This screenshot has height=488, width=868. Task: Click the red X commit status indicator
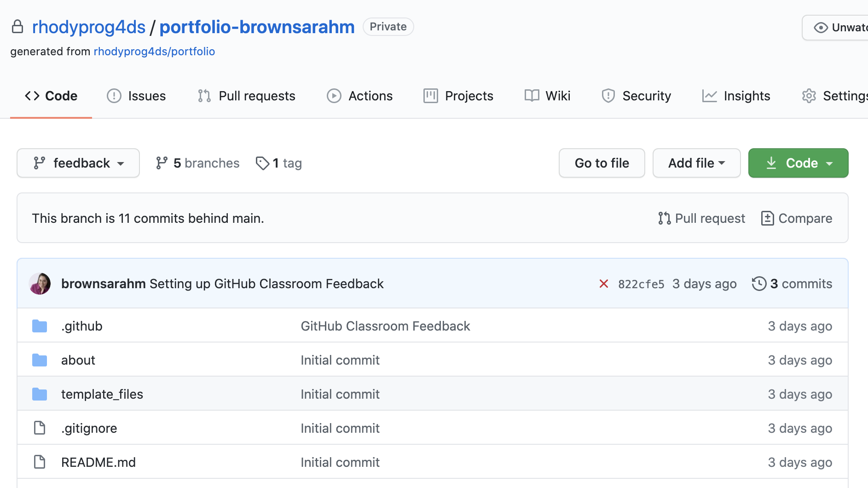pos(604,284)
